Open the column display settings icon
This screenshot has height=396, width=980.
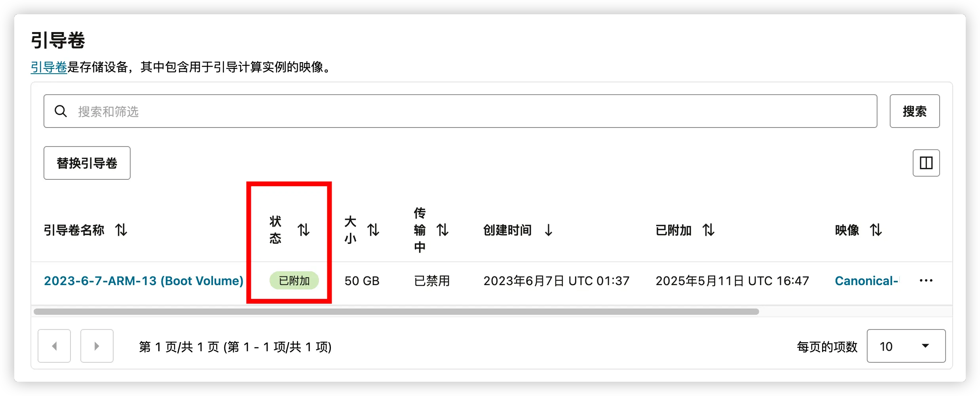pos(926,163)
